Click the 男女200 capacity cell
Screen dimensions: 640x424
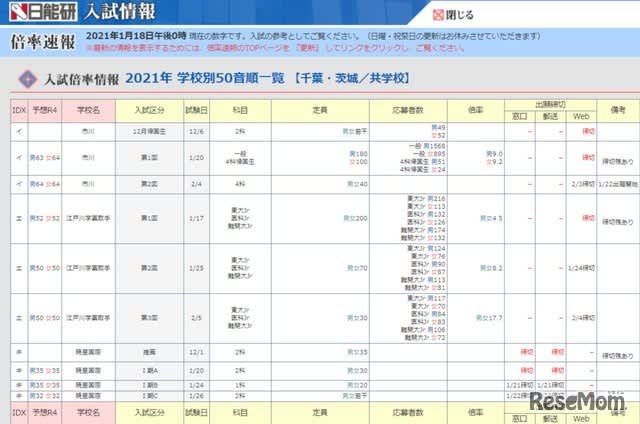pos(320,219)
